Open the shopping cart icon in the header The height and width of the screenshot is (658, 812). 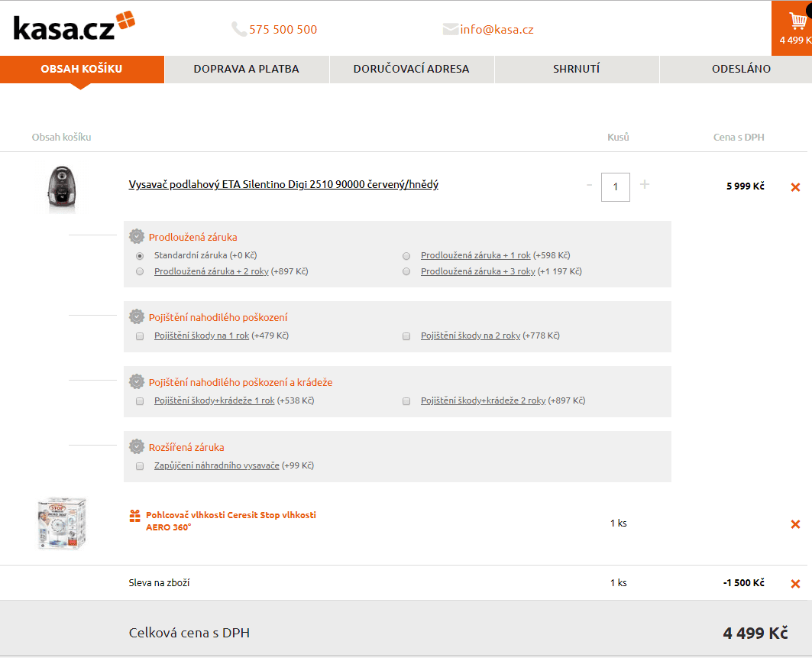tap(797, 21)
